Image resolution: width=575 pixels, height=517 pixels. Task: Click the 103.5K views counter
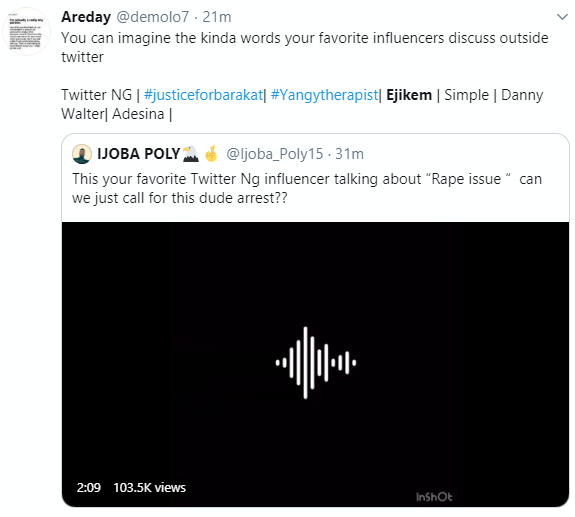(x=150, y=488)
